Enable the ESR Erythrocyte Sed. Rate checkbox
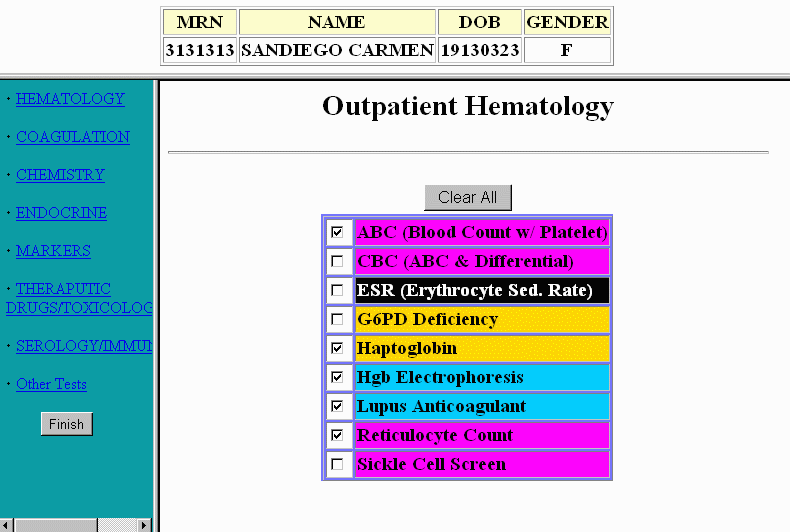The height and width of the screenshot is (532, 790). (x=337, y=290)
